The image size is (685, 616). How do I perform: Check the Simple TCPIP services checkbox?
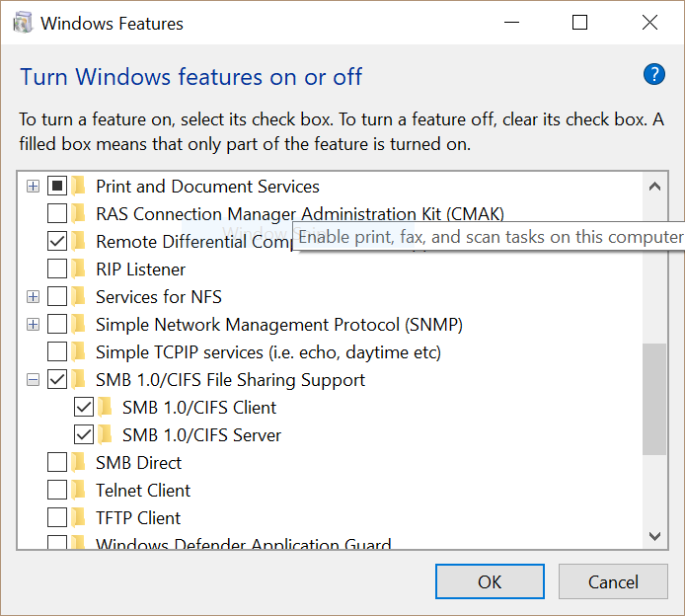(x=57, y=352)
